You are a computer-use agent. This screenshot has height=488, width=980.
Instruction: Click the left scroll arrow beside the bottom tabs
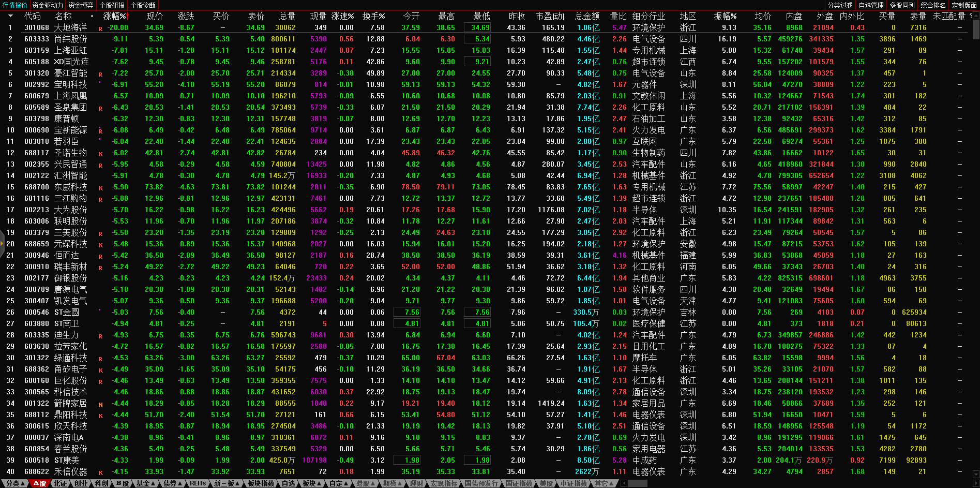coord(624,483)
